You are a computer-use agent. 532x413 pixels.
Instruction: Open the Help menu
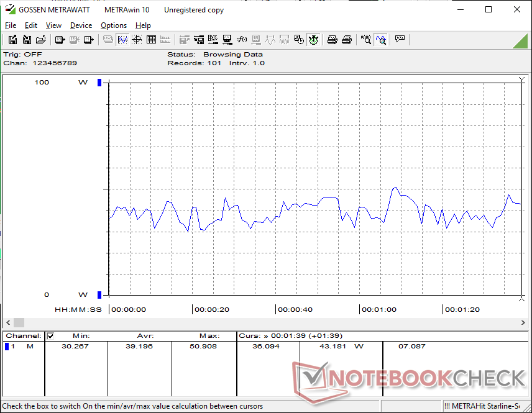(143, 25)
